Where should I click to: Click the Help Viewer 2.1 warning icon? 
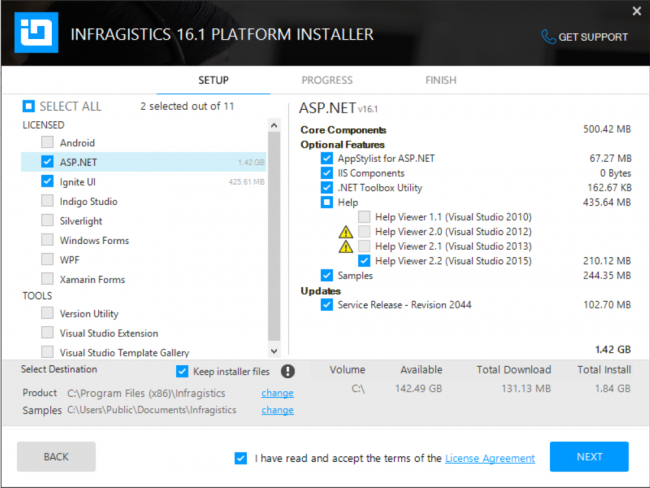pyautogui.click(x=346, y=247)
